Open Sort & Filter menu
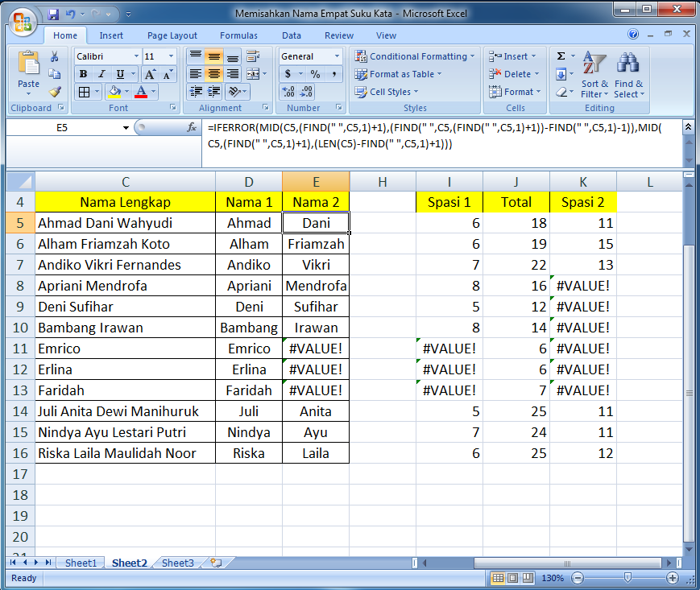The width and height of the screenshot is (700, 590). (594, 75)
